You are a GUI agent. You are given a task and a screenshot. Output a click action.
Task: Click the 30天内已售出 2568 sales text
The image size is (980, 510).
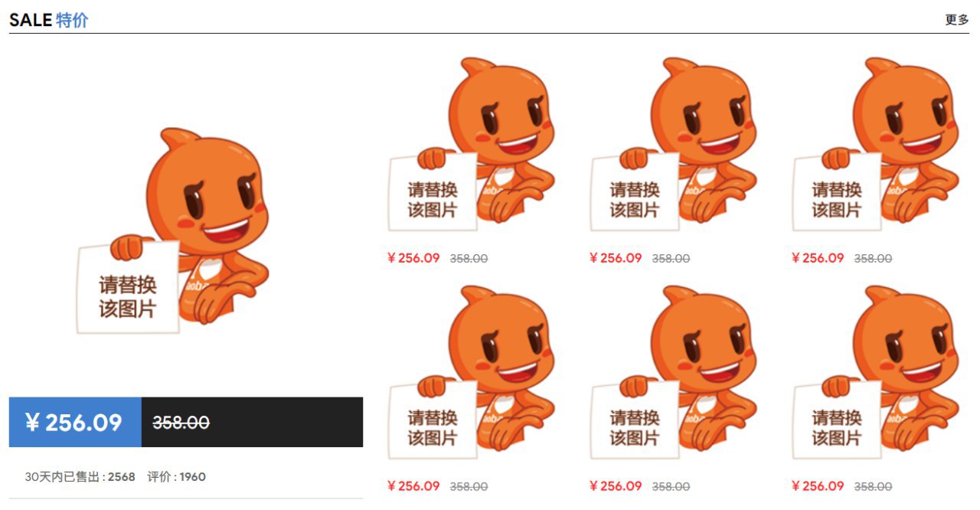[x=80, y=477]
